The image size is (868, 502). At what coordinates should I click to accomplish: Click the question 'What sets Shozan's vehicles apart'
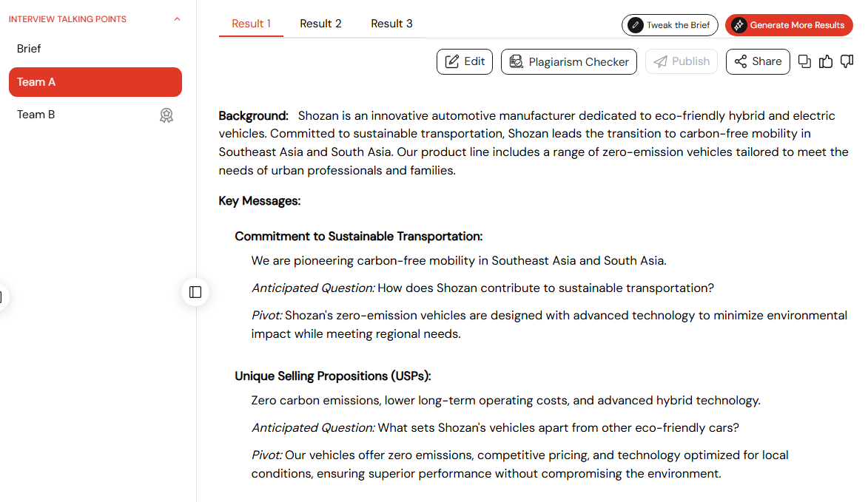[558, 428]
